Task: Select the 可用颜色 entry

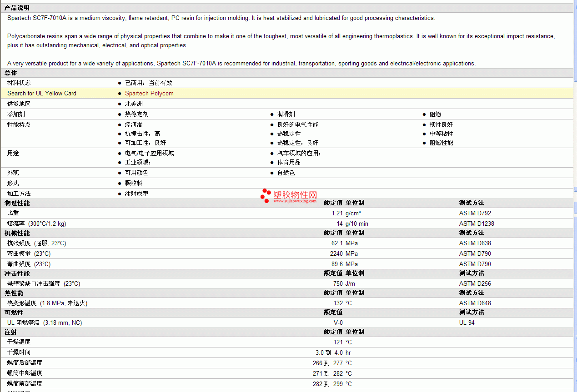Action: click(137, 173)
